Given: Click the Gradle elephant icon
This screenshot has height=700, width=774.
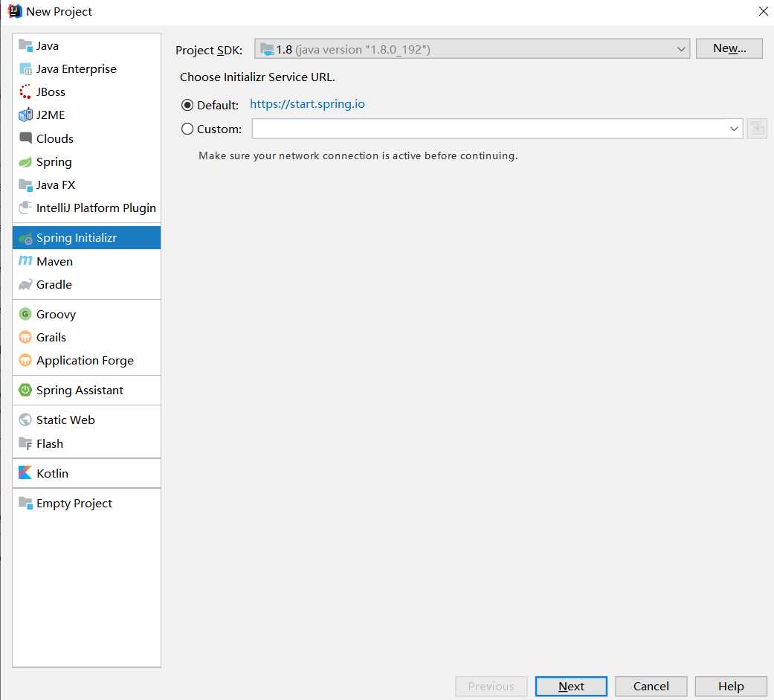Looking at the screenshot, I should coord(25,285).
